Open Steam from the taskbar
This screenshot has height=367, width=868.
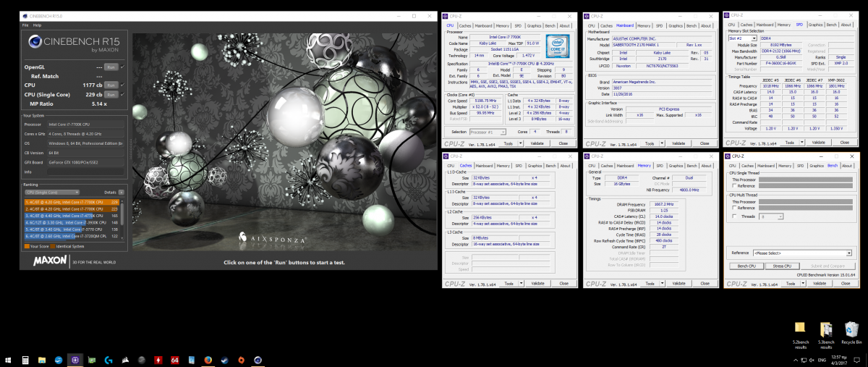[x=225, y=360]
